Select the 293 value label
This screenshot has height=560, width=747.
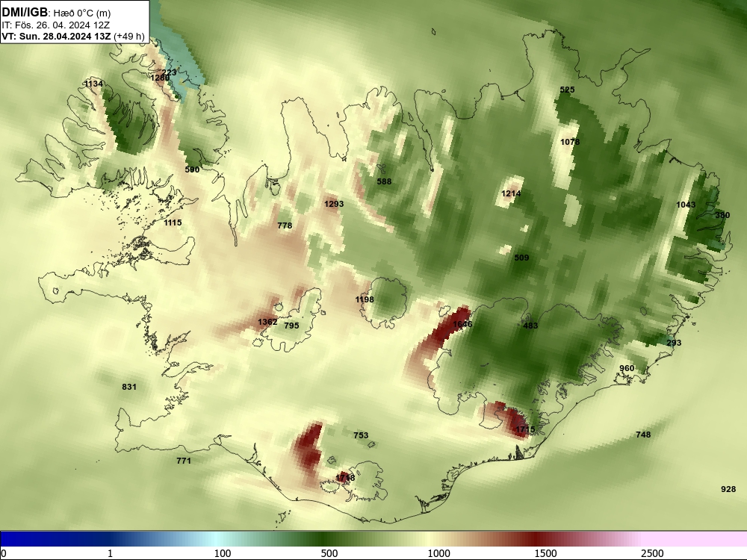674,343
